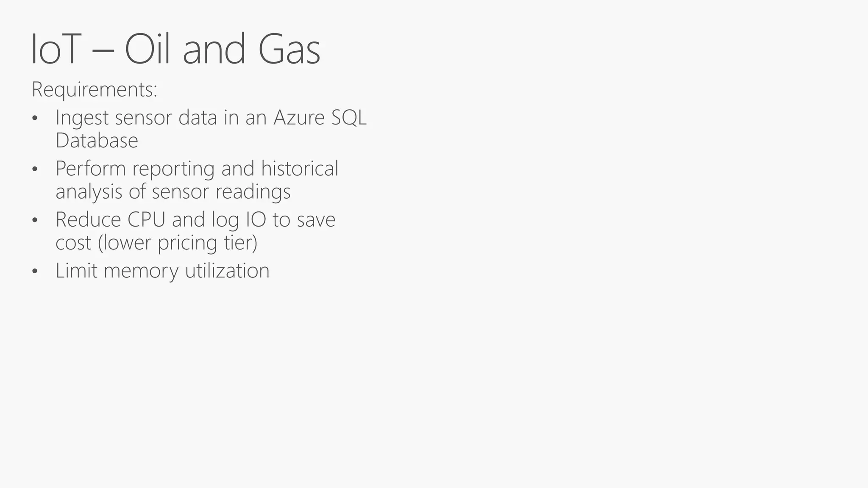Viewport: 868px width, 488px height.
Task: Select the word "Oil" in the title
Action: (147, 49)
